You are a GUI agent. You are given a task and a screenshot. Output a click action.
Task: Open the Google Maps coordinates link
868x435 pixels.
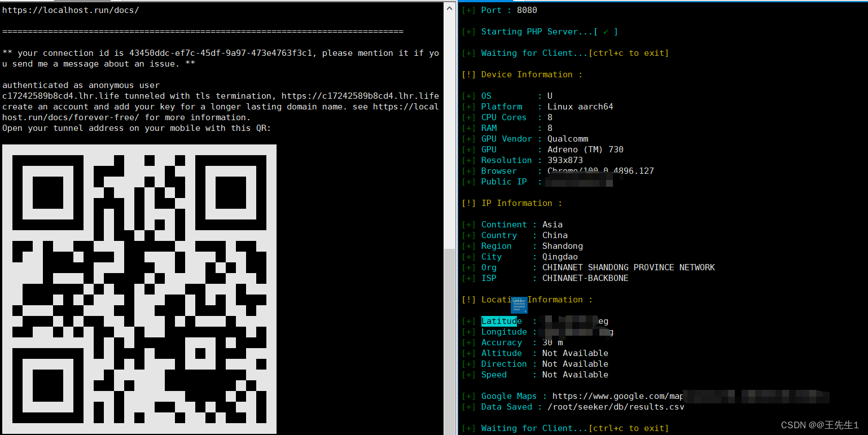[615, 396]
